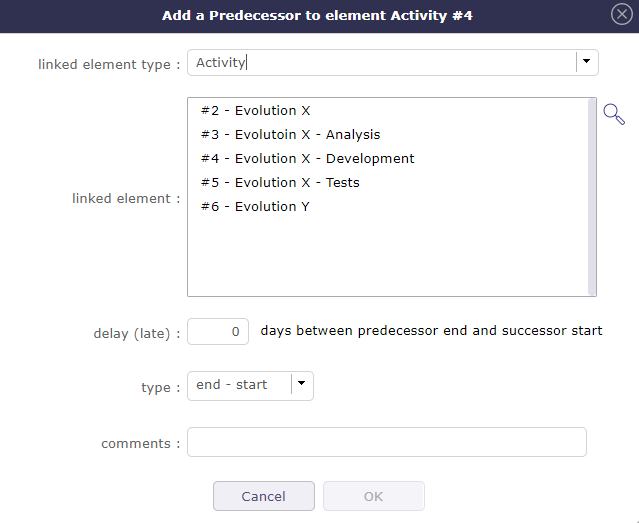Click the magnifier search icon
639x523 pixels.
(613, 113)
